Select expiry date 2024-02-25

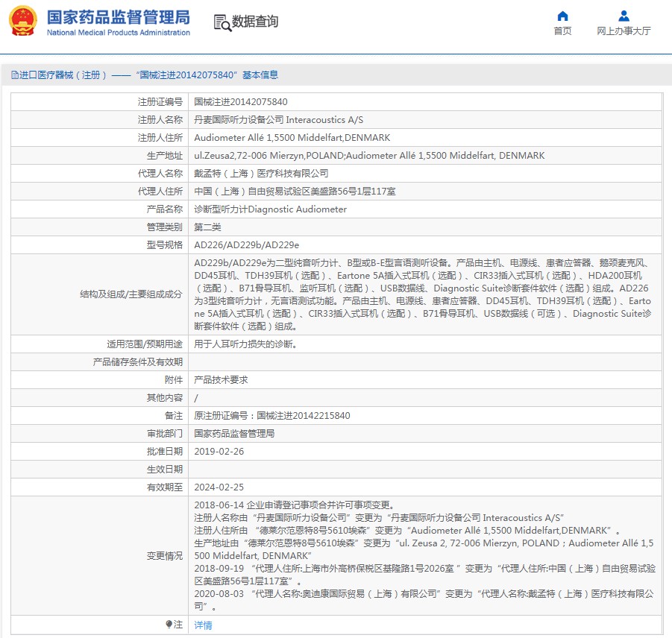click(219, 487)
